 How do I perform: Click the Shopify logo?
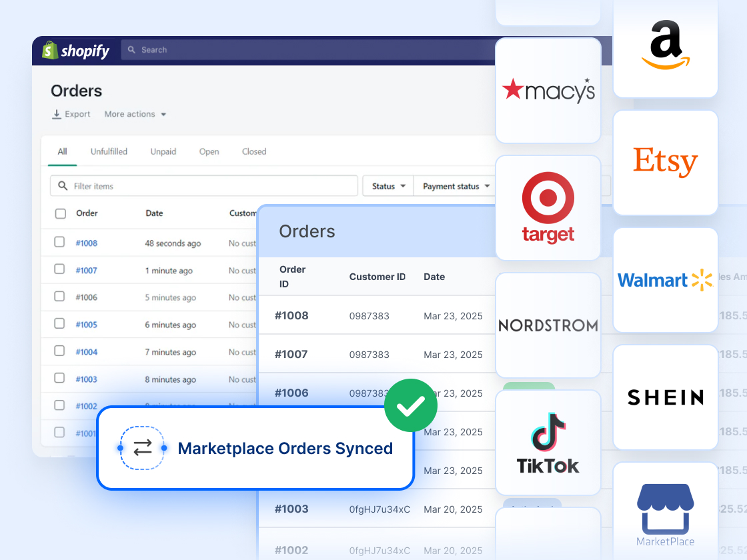(x=76, y=51)
